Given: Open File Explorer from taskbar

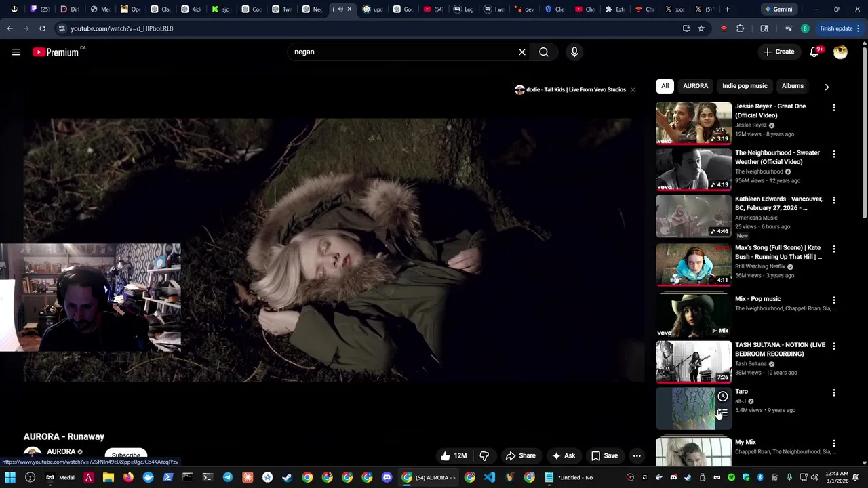Looking at the screenshot, I should pyautogui.click(x=108, y=477).
